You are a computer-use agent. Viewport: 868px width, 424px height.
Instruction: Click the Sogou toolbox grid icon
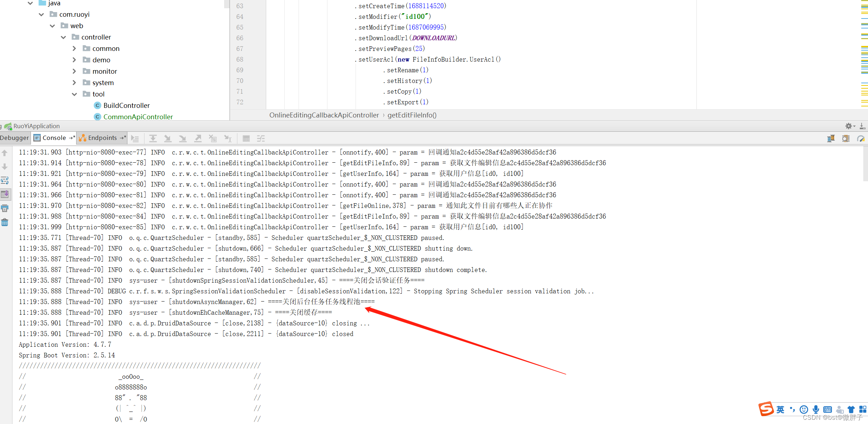point(863,409)
